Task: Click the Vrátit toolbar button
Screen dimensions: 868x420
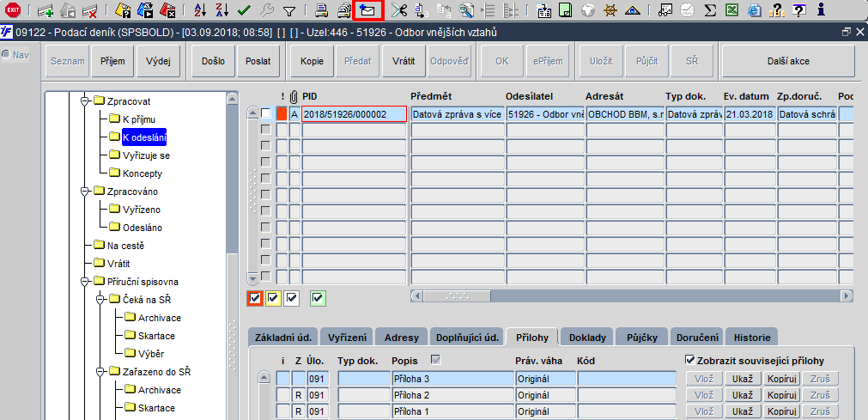Action: point(404,62)
